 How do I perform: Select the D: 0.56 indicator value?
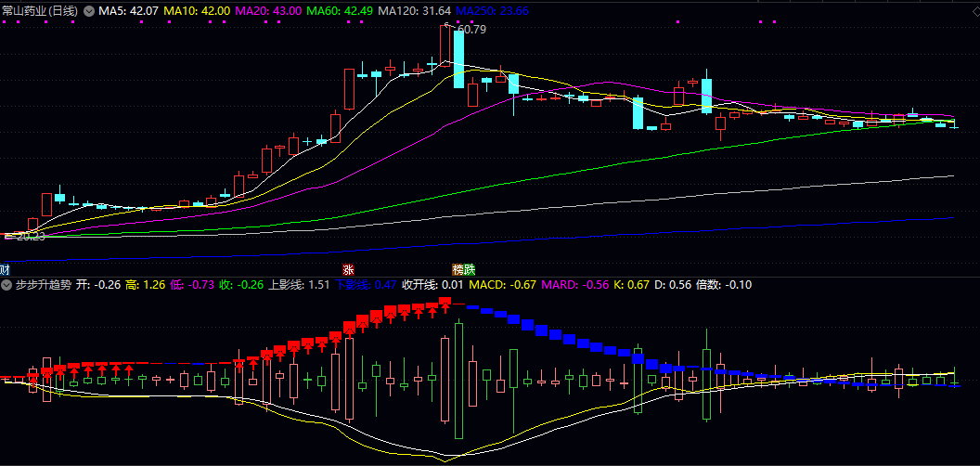click(673, 285)
